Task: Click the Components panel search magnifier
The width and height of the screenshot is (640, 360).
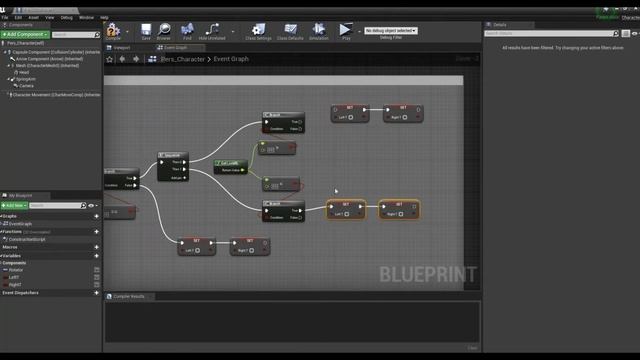Action: 97,35
